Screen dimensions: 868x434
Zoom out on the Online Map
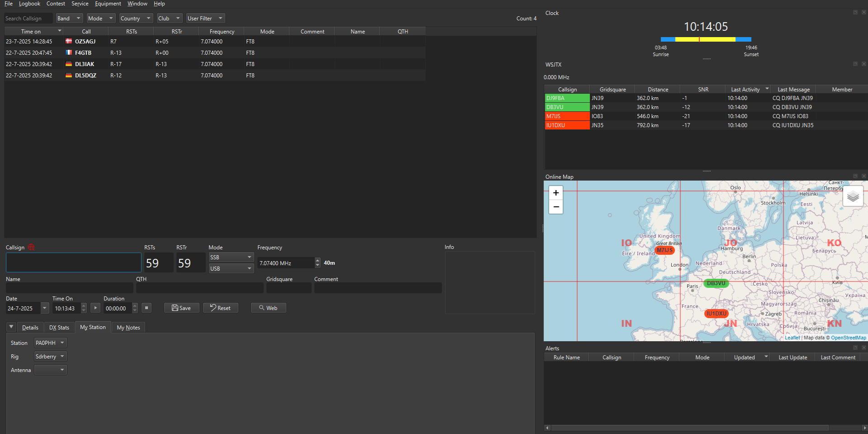pos(556,207)
